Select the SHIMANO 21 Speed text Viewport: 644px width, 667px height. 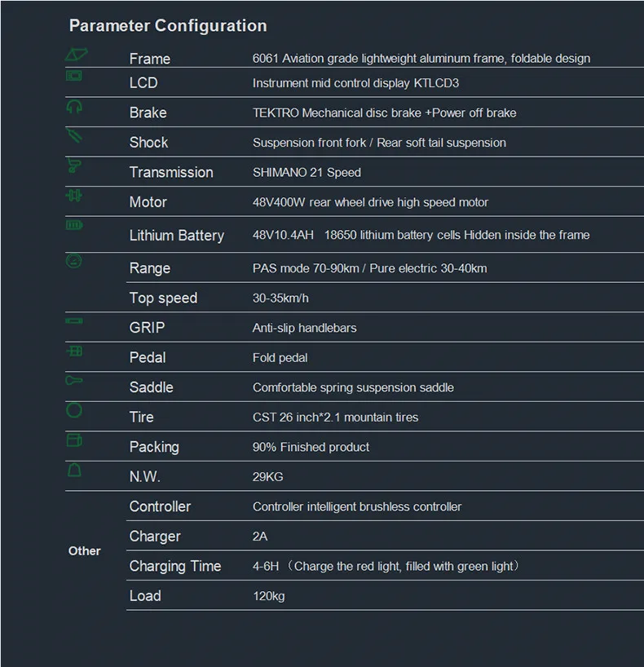307,172
